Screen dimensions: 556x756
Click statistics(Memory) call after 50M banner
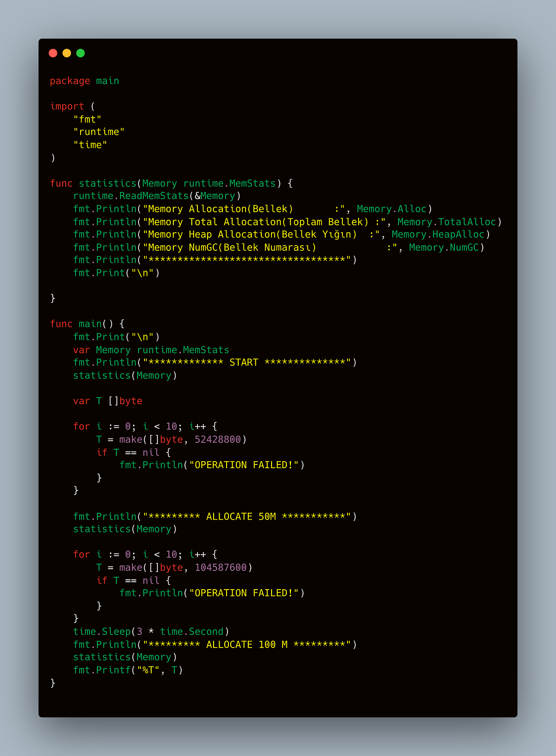125,529
